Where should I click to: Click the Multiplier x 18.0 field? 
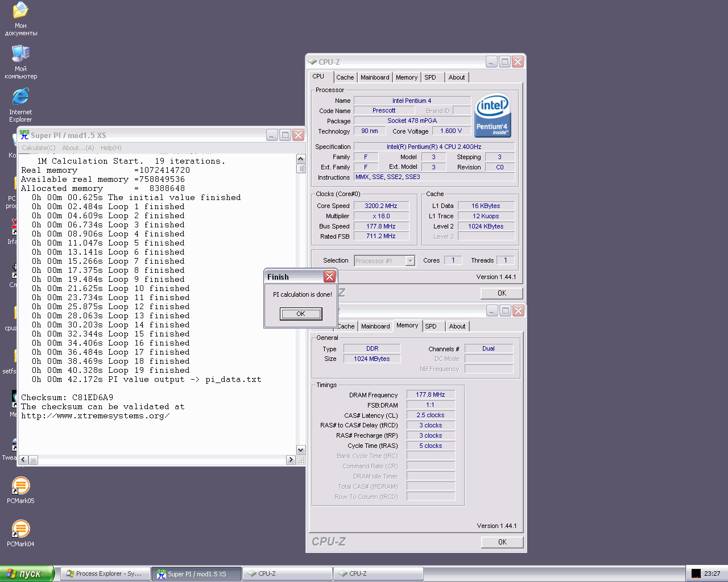pyautogui.click(x=381, y=216)
